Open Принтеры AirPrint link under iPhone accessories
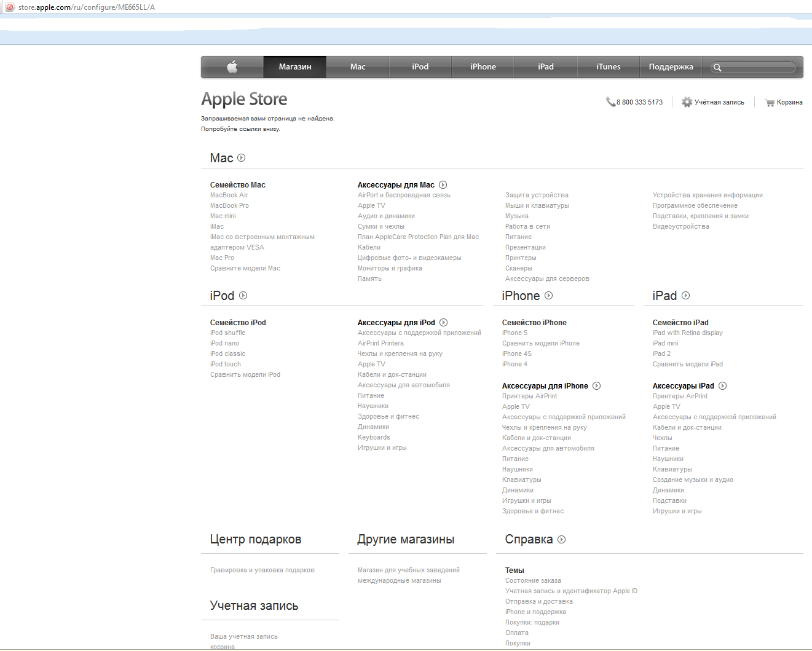Image resolution: width=812 pixels, height=651 pixels. tap(530, 397)
